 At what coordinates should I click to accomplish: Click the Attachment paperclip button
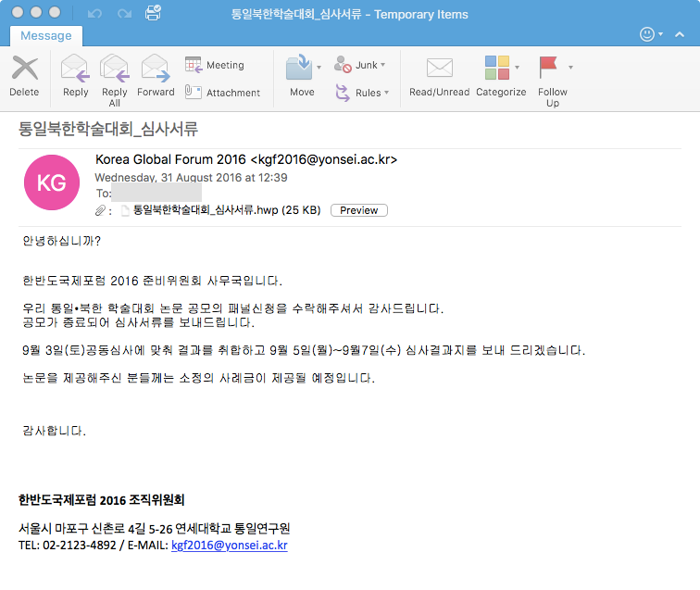[x=222, y=93]
